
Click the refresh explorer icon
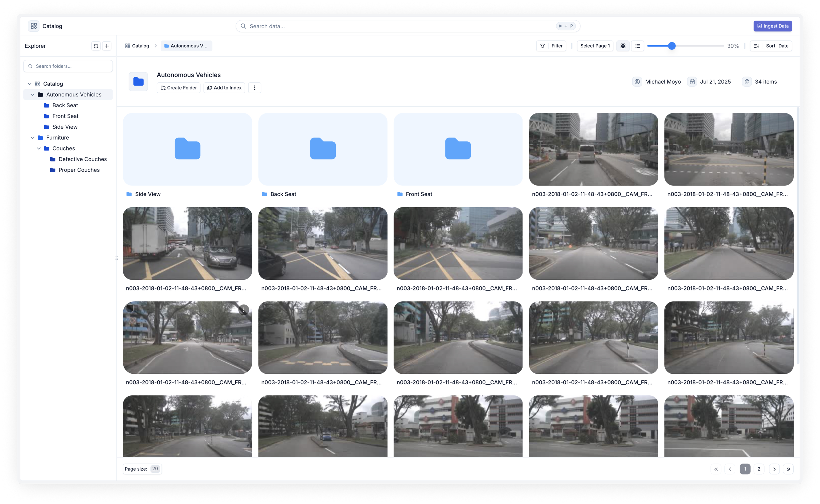coord(96,46)
